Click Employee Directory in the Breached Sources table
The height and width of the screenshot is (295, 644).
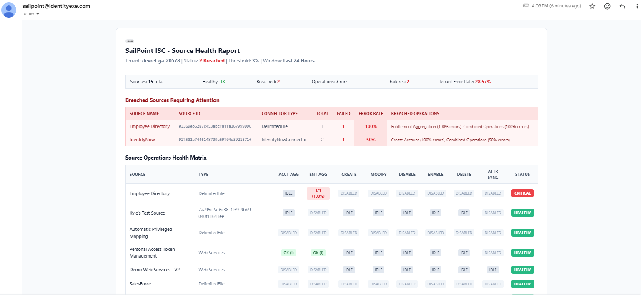click(x=150, y=126)
